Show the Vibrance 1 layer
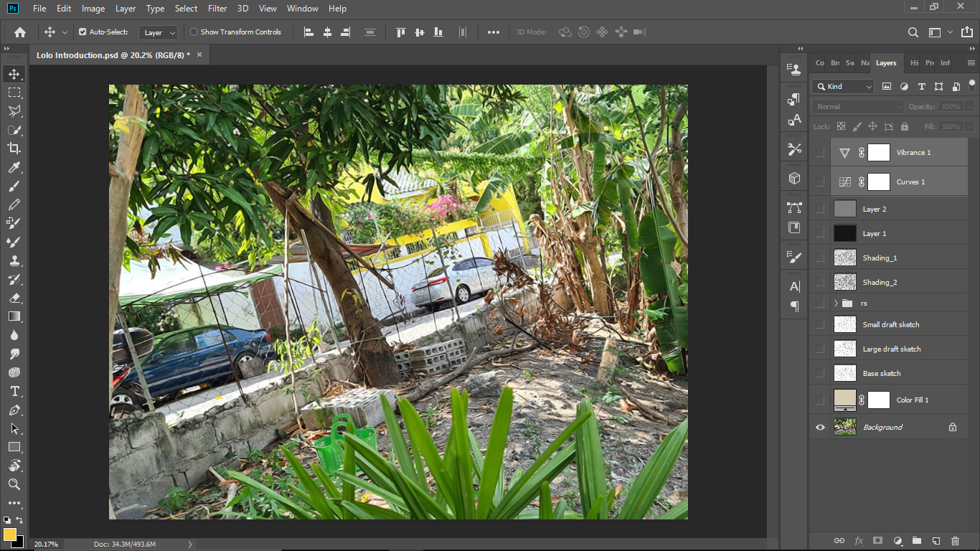 tap(820, 152)
